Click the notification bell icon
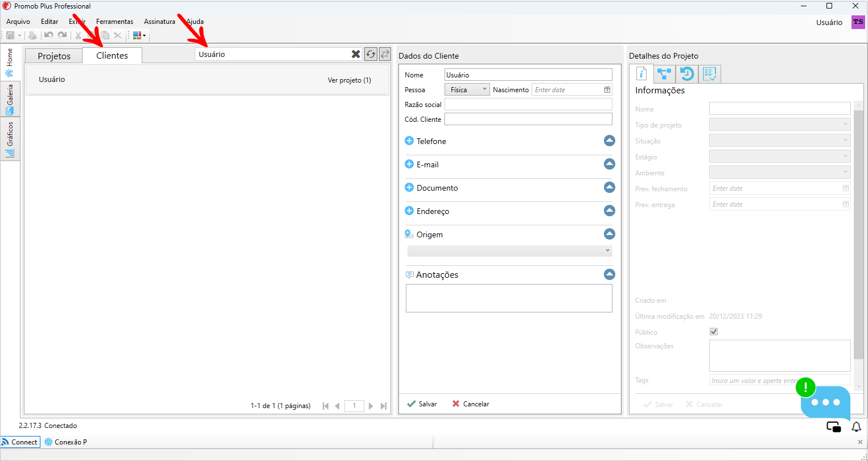Screen dimensions: 868x461 [856, 426]
